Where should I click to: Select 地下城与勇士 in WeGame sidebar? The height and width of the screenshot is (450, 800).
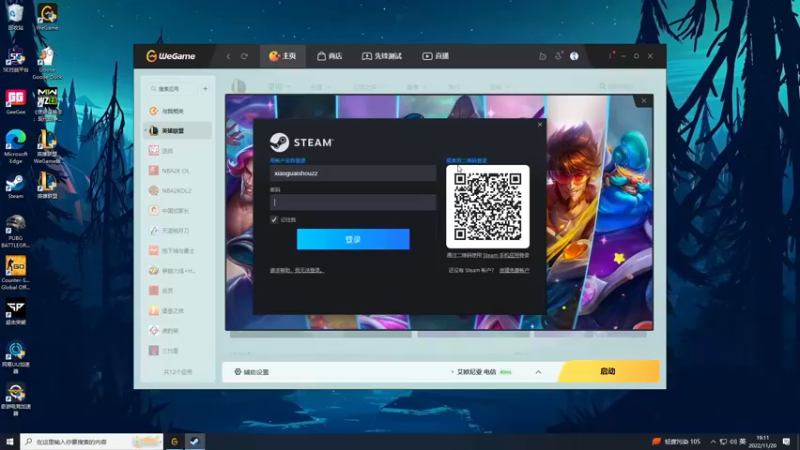[x=178, y=251]
